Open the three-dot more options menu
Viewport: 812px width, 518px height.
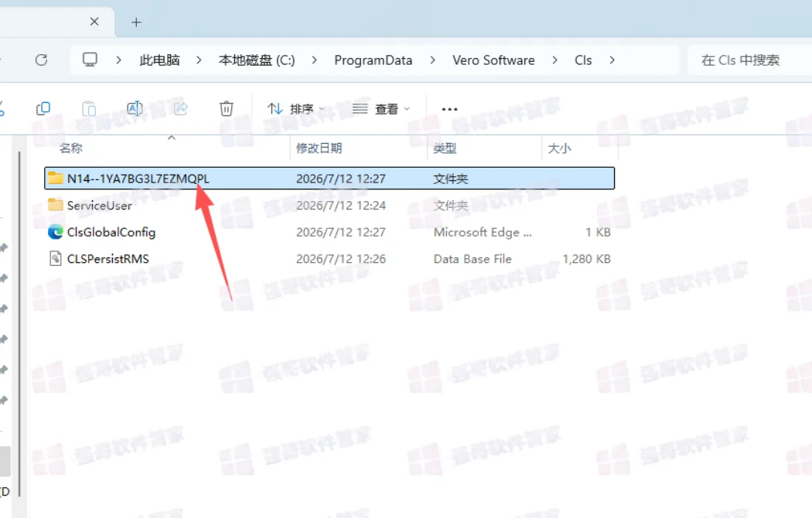pos(449,109)
